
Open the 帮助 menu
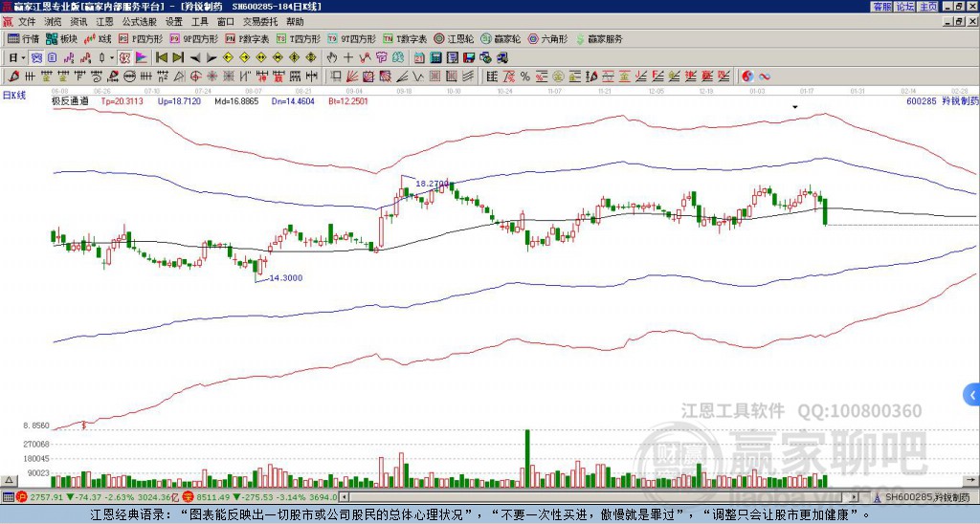(295, 22)
